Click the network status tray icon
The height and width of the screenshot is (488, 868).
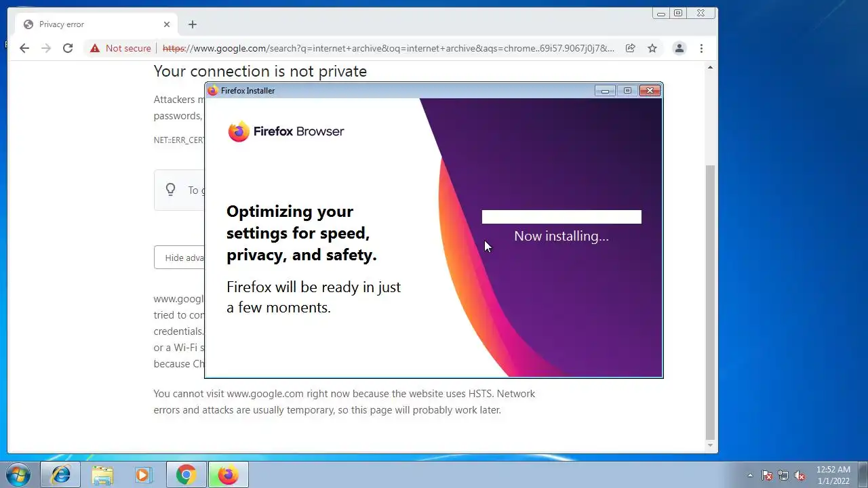(783, 475)
